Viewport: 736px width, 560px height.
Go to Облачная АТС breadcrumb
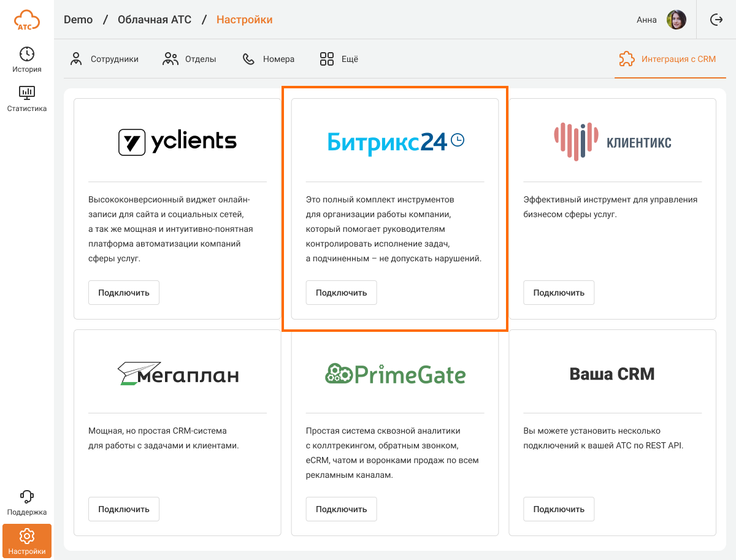point(155,20)
